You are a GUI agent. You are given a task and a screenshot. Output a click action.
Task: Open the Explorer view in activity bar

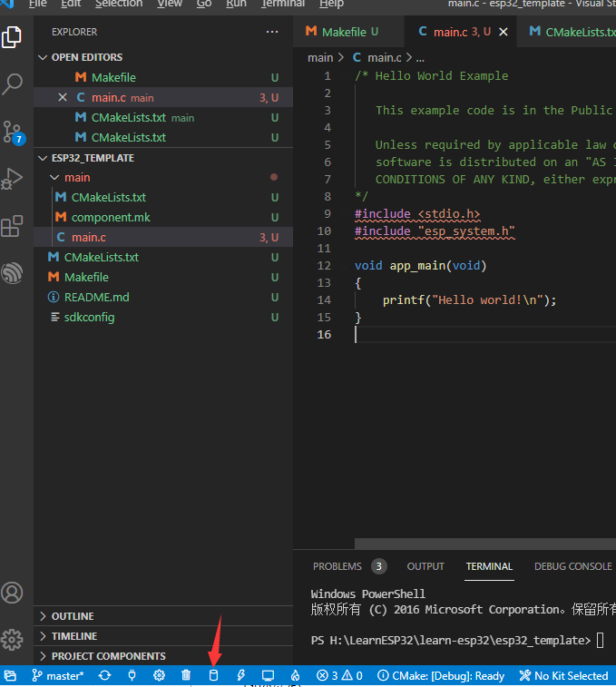pos(12,37)
